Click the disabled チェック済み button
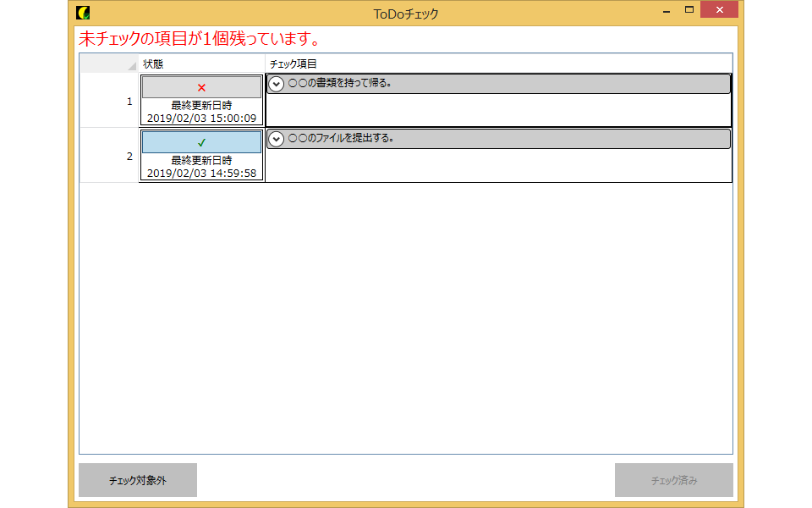Screen dimensions: 812x508 tap(673, 480)
